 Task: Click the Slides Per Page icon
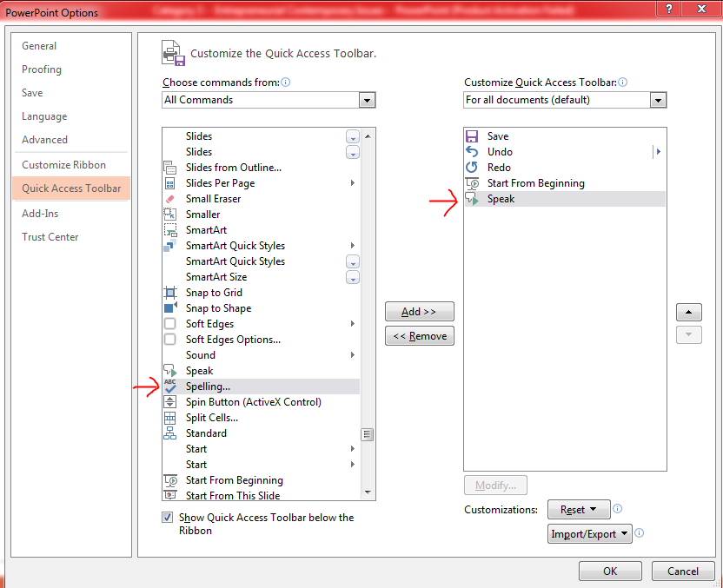[x=169, y=183]
